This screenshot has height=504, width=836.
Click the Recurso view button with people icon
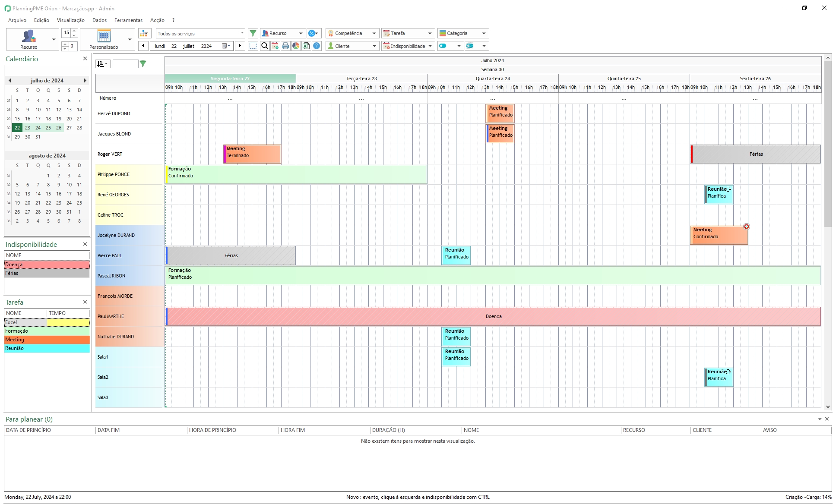28,39
